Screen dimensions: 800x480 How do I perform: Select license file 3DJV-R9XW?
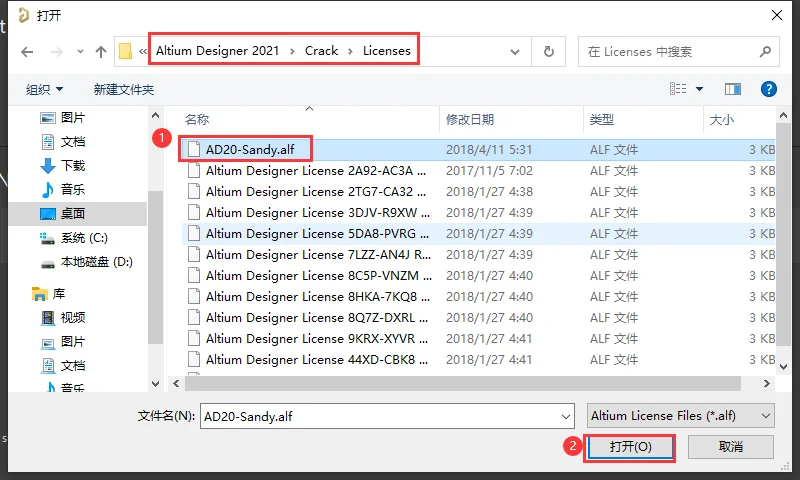point(478,212)
